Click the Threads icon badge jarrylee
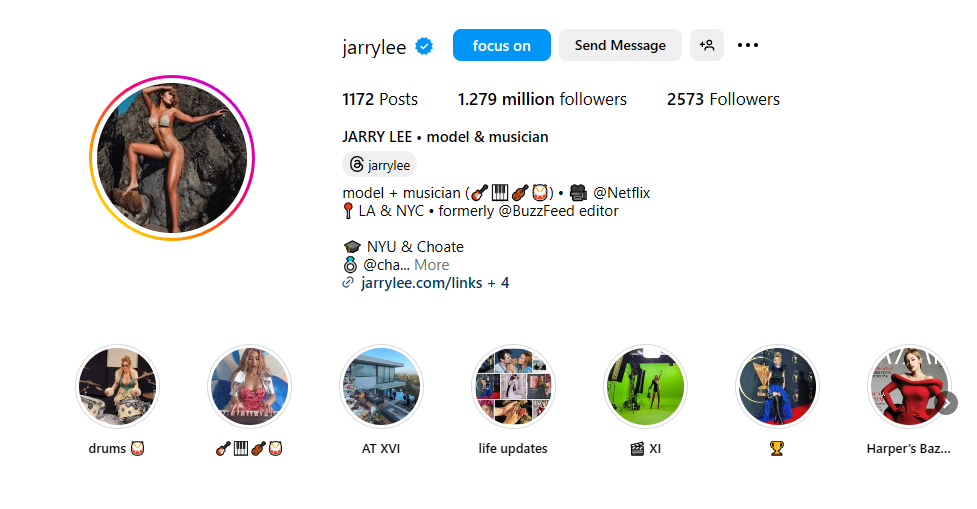 [x=379, y=164]
